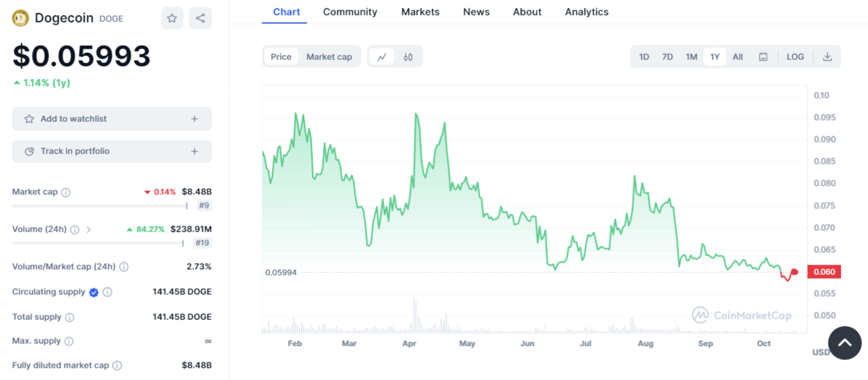Image resolution: width=868 pixels, height=380 pixels.
Task: Toggle chart to Price view
Action: coord(281,57)
